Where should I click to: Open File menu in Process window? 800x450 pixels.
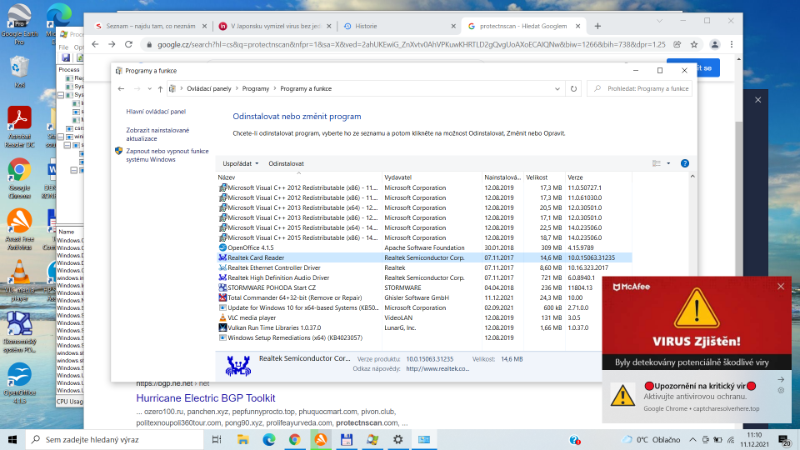tap(63, 47)
